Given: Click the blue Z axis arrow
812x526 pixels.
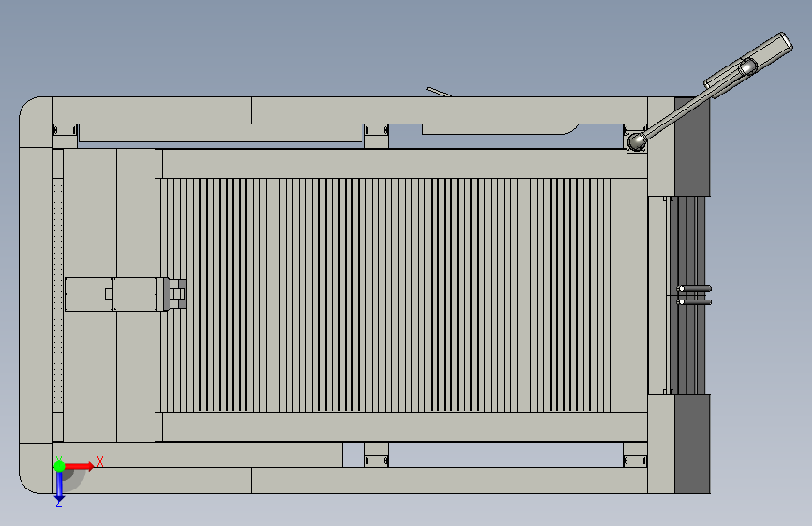Looking at the screenshot, I should 59,486.
